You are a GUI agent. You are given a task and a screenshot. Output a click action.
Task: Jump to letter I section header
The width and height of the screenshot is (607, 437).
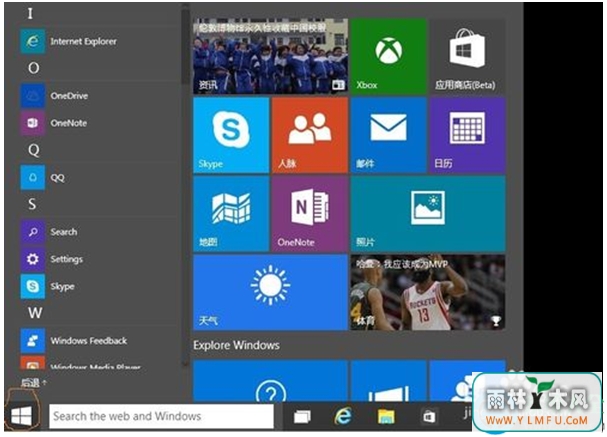click(30, 14)
